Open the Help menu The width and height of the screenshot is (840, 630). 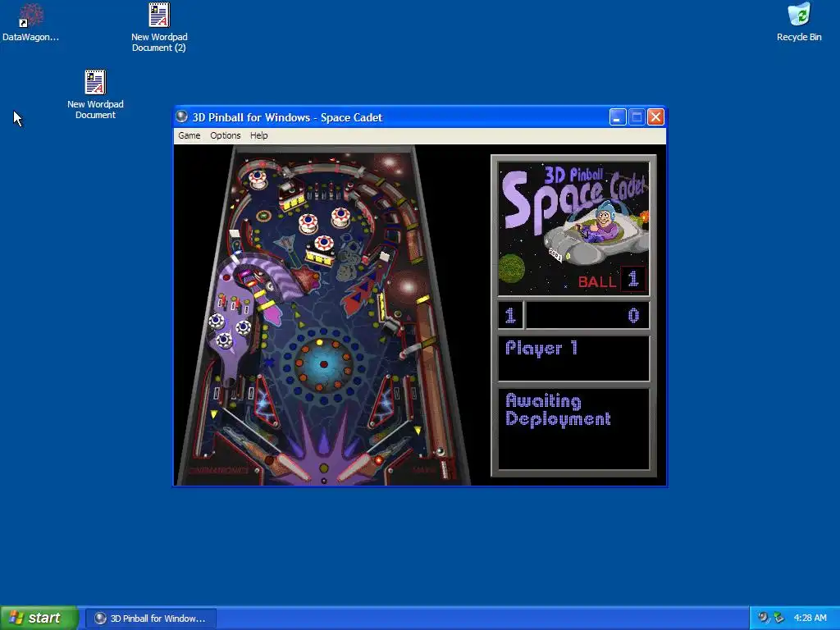258,135
